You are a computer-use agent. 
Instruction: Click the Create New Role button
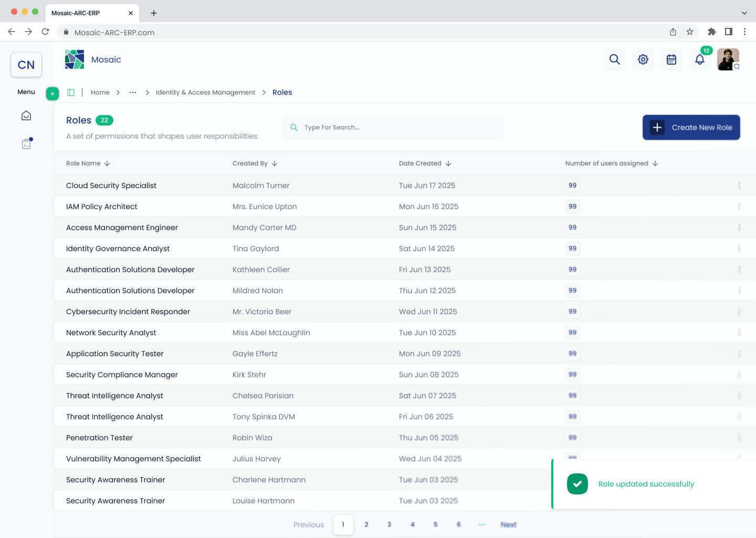coord(691,127)
